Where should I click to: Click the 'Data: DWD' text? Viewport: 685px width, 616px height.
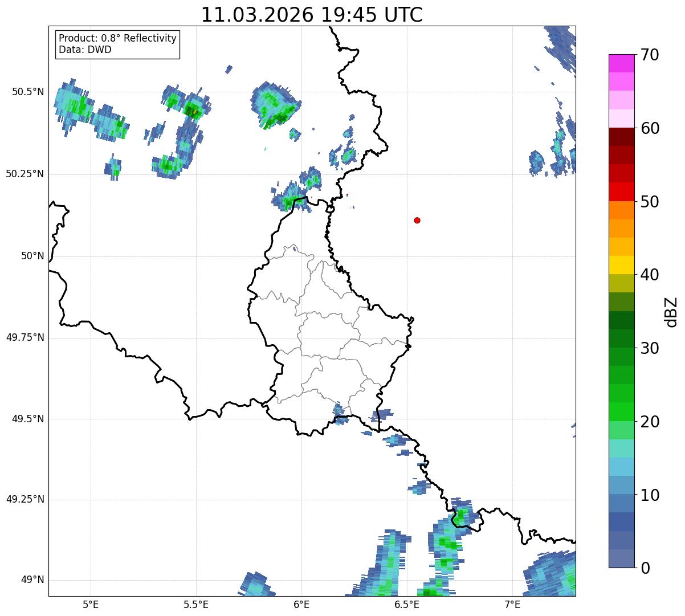pyautogui.click(x=85, y=50)
